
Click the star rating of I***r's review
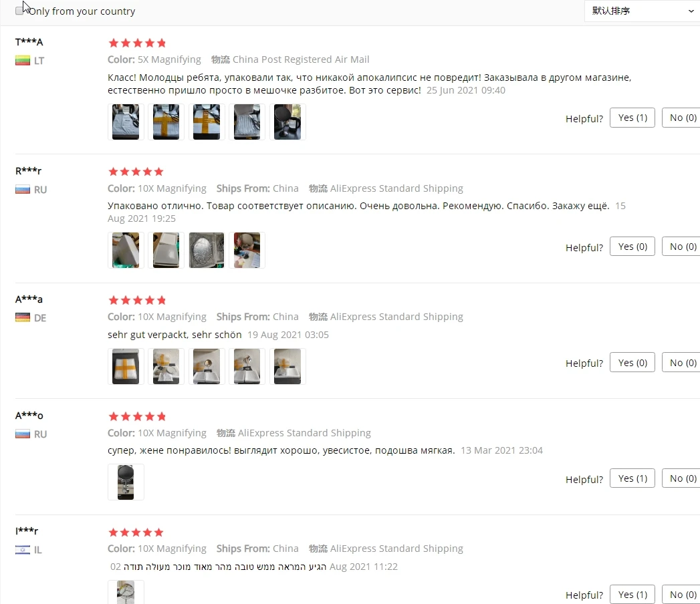[136, 533]
